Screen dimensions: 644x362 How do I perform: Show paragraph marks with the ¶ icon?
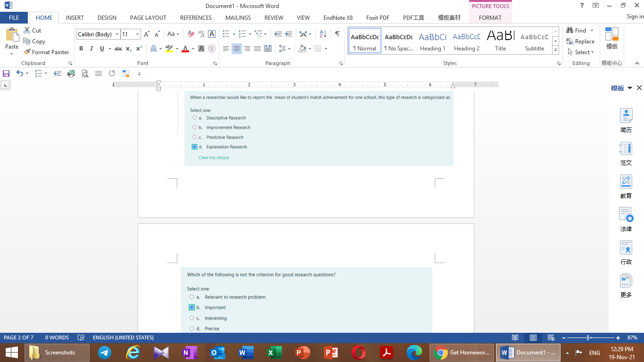point(336,33)
